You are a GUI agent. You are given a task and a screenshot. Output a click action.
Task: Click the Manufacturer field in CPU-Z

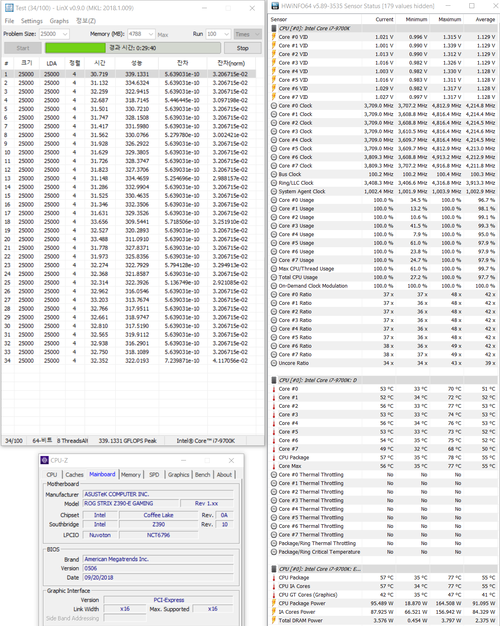pos(158,494)
